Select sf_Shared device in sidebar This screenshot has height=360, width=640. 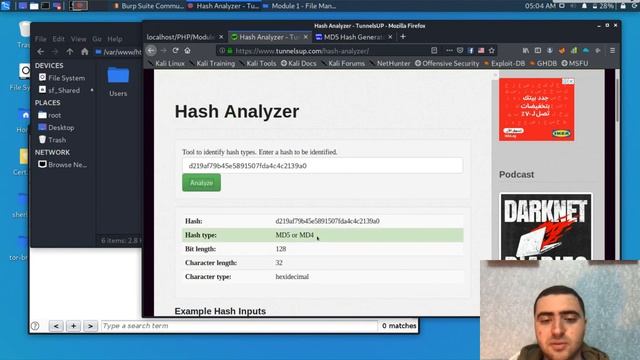point(60,90)
